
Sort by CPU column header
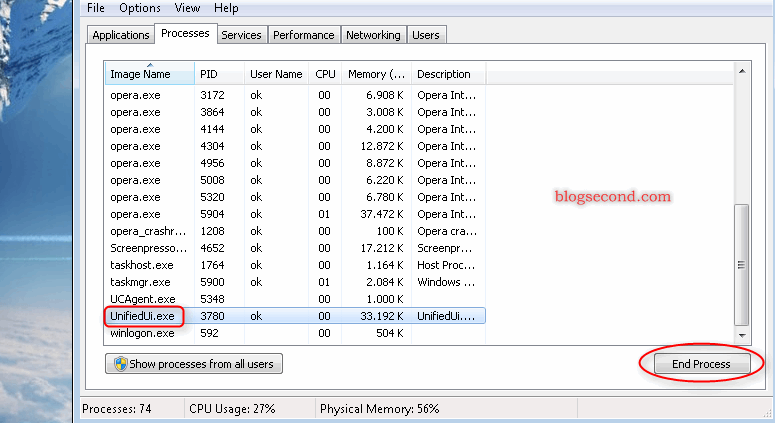point(325,74)
